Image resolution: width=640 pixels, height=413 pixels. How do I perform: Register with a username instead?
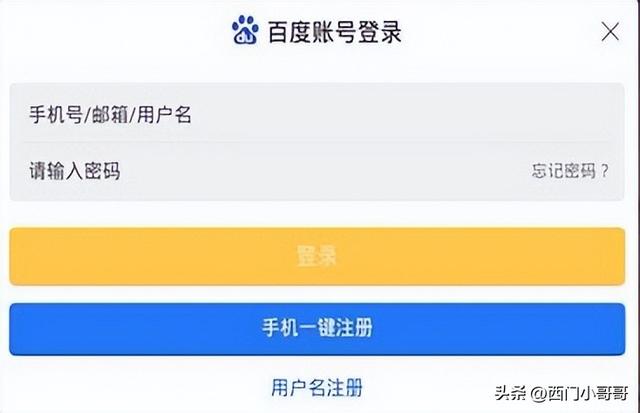(316, 386)
